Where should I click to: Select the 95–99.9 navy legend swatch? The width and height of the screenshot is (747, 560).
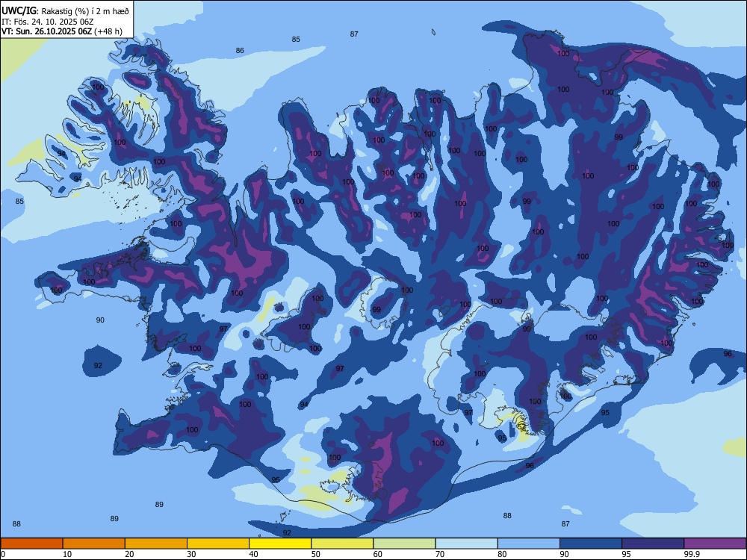(x=653, y=544)
